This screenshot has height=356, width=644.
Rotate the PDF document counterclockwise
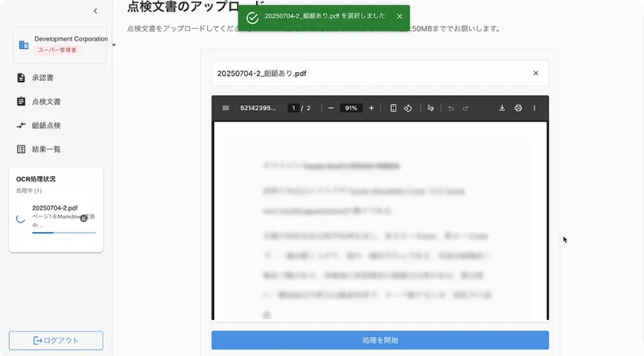408,108
